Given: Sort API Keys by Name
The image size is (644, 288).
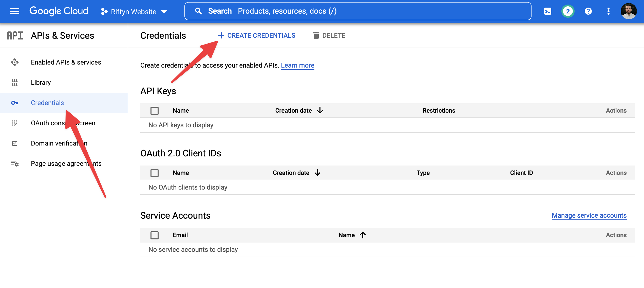Looking at the screenshot, I should pyautogui.click(x=181, y=111).
